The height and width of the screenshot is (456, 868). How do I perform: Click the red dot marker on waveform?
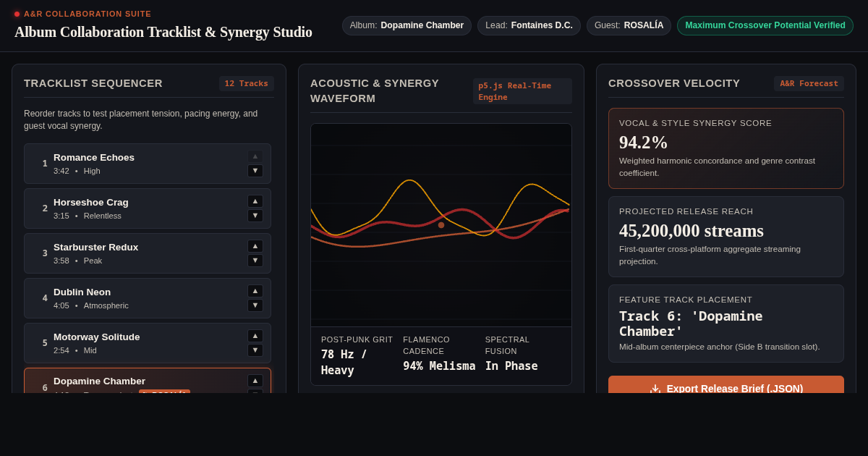(x=441, y=225)
